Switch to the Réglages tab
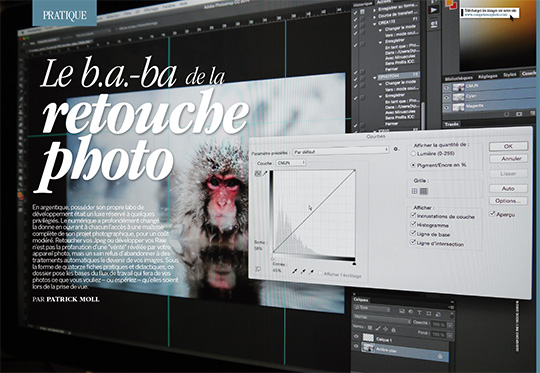The image size is (540, 373). pos(488,76)
